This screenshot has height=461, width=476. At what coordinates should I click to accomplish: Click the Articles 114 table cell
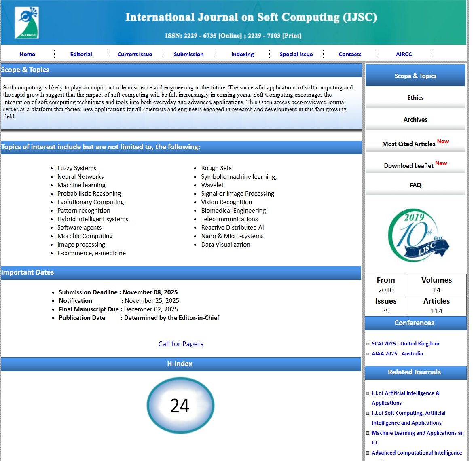coord(436,306)
